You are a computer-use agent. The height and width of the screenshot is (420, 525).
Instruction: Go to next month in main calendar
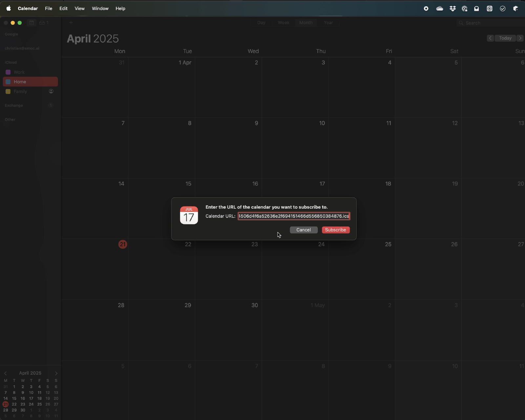(x=520, y=38)
